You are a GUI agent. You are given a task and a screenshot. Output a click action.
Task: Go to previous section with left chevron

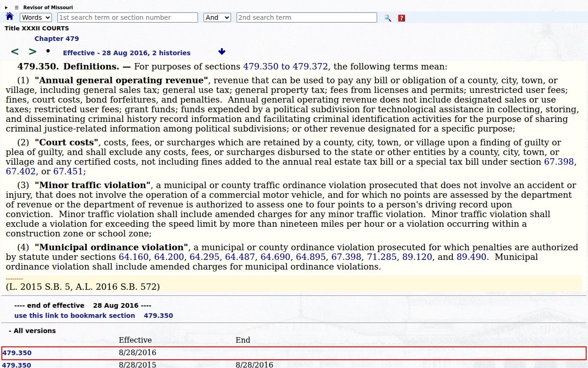tap(15, 52)
